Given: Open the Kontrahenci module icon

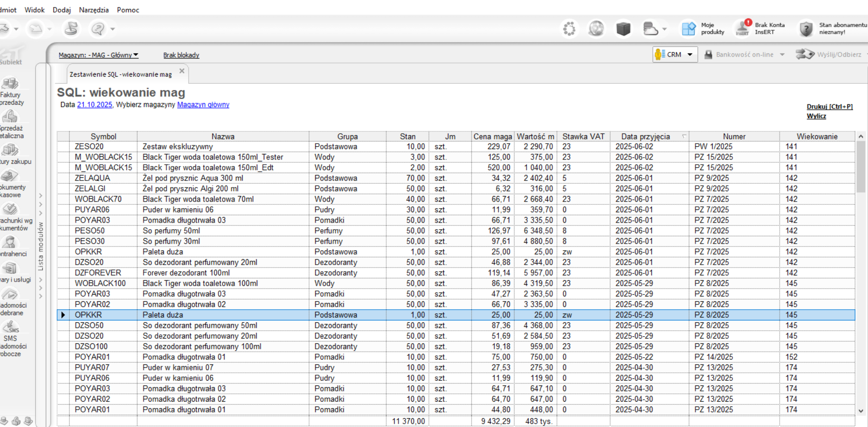Looking at the screenshot, I should pyautogui.click(x=9, y=242).
